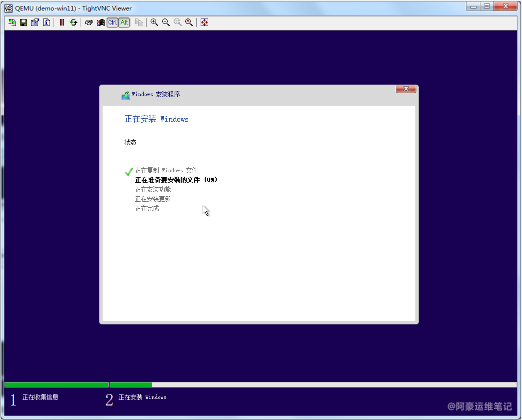Send Ctrl+Alt+Del using the keys icon
The image size is (522, 420).
point(89,23)
